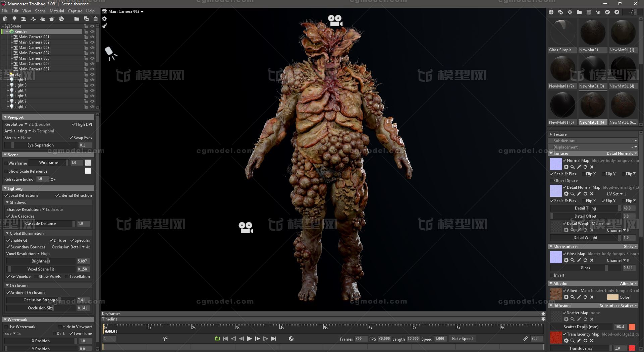Screen dimensions: 644x352
Task: Toggle Enable GI checkbox
Action: point(8,240)
